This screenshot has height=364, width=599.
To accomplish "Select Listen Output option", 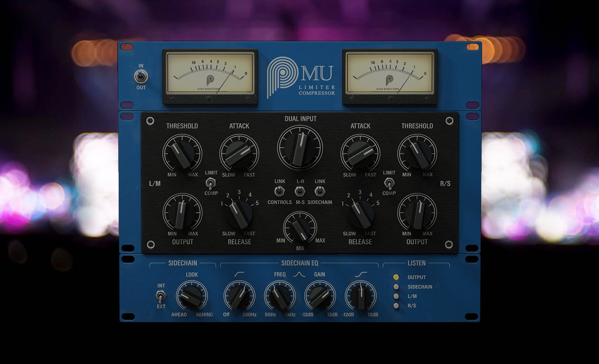I will [x=396, y=277].
